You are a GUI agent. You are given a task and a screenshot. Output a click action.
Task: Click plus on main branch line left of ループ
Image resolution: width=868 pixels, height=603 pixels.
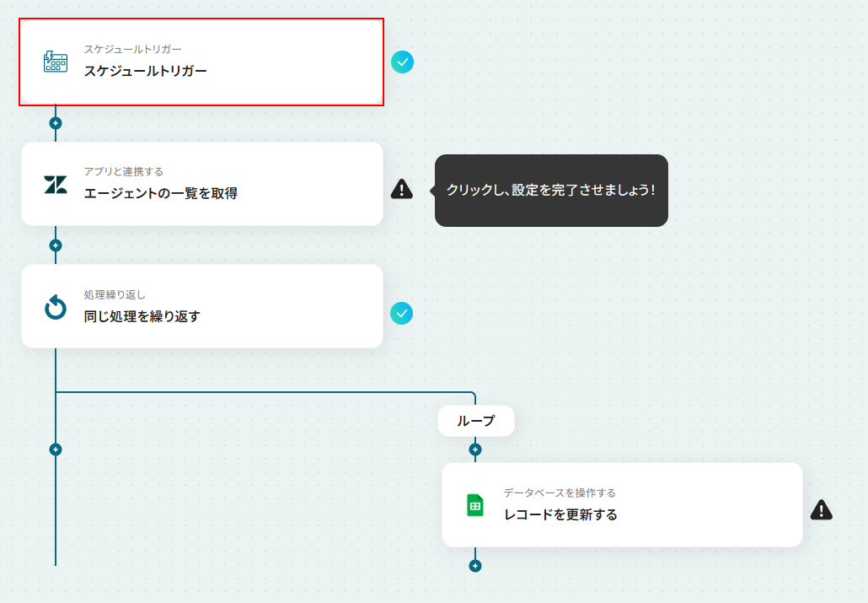tap(56, 450)
